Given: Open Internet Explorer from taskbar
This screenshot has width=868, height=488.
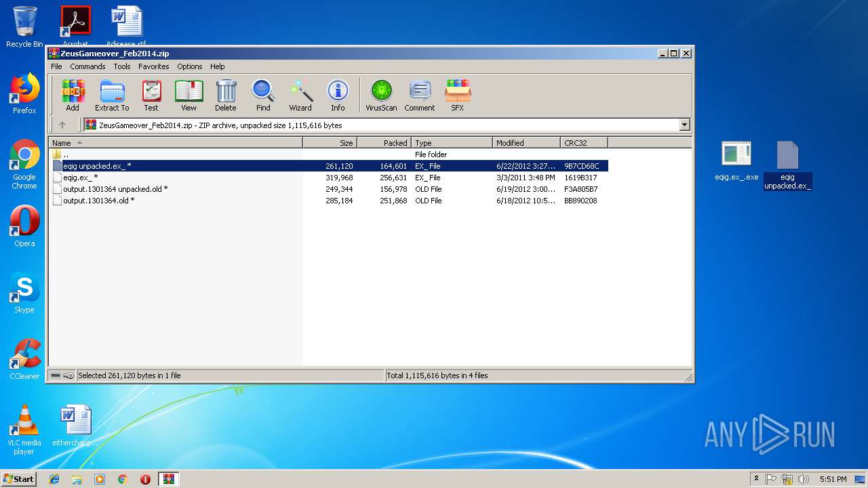Looking at the screenshot, I should tap(54, 479).
